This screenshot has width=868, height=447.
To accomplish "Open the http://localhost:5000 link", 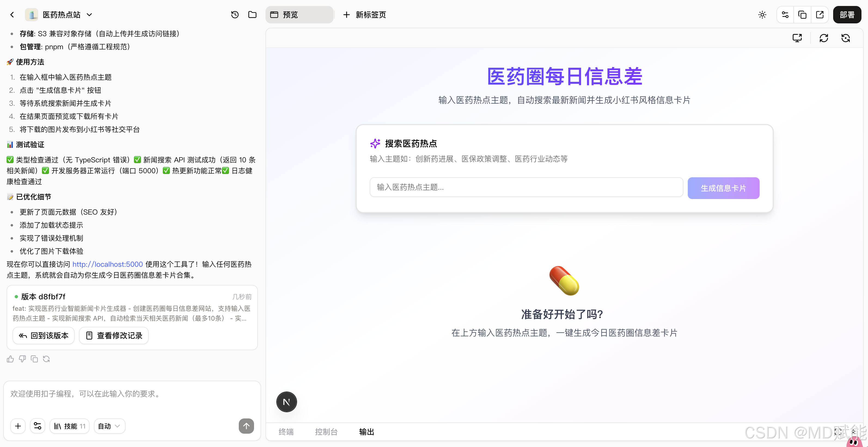I will (x=107, y=264).
